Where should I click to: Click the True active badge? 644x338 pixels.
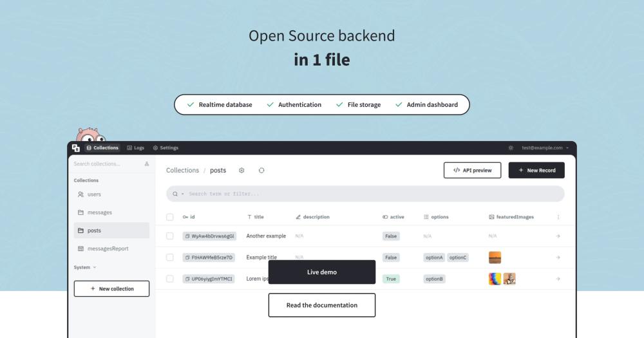point(391,279)
